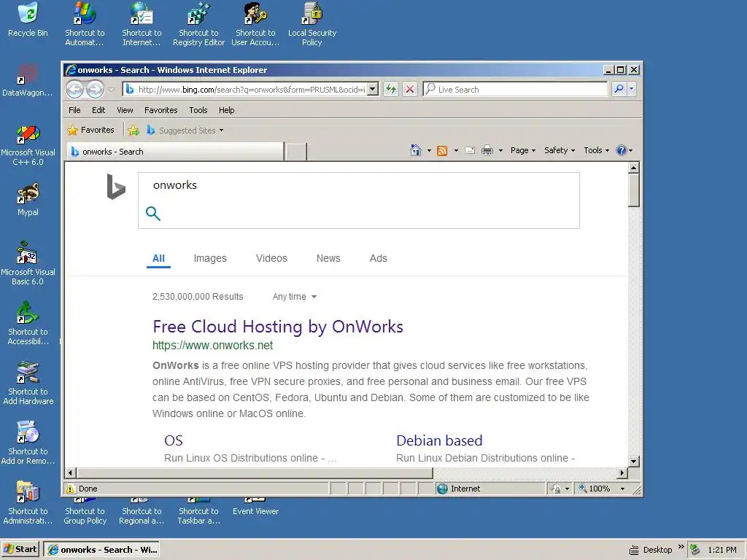Open the search provider dropdown arrow

[631, 89]
